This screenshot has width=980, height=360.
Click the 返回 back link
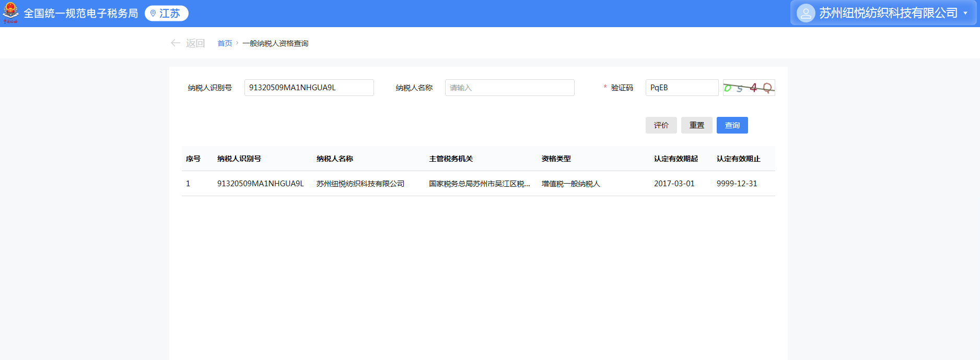[x=195, y=43]
